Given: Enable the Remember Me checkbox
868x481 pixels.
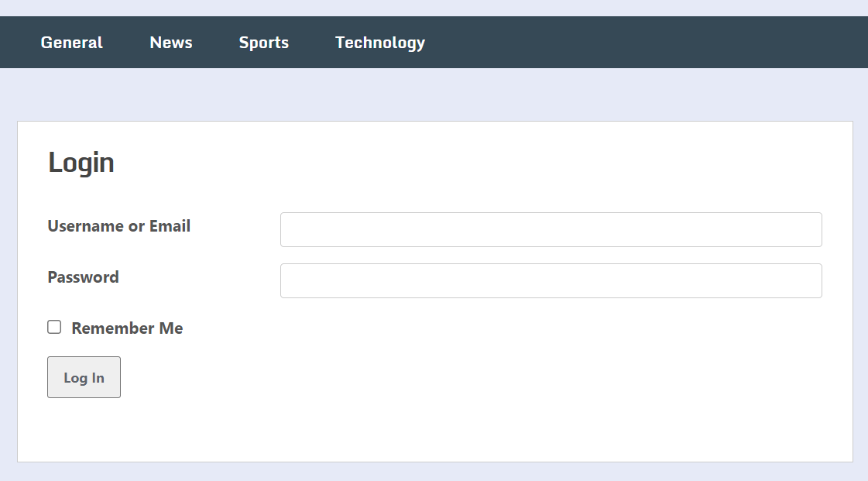Looking at the screenshot, I should click(54, 327).
